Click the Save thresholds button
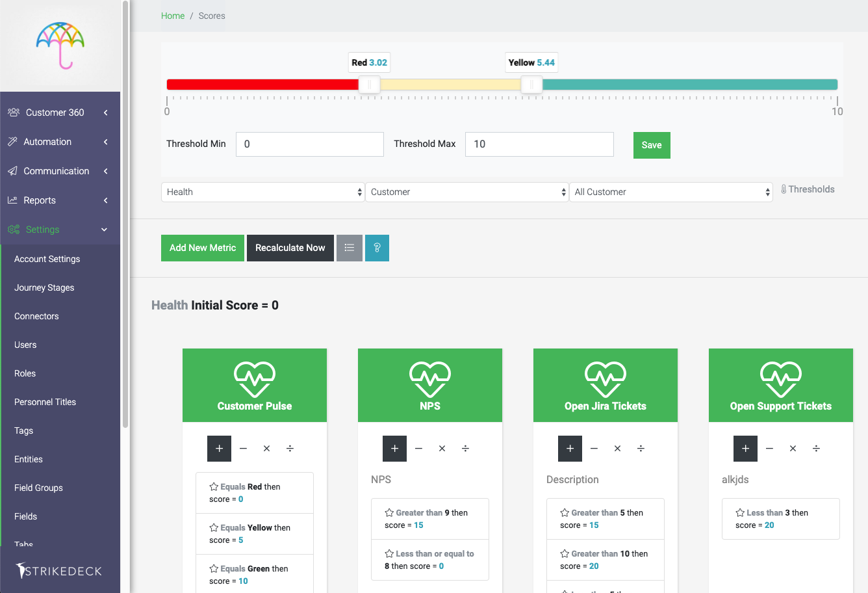Screen dimensions: 868x593 pos(652,145)
